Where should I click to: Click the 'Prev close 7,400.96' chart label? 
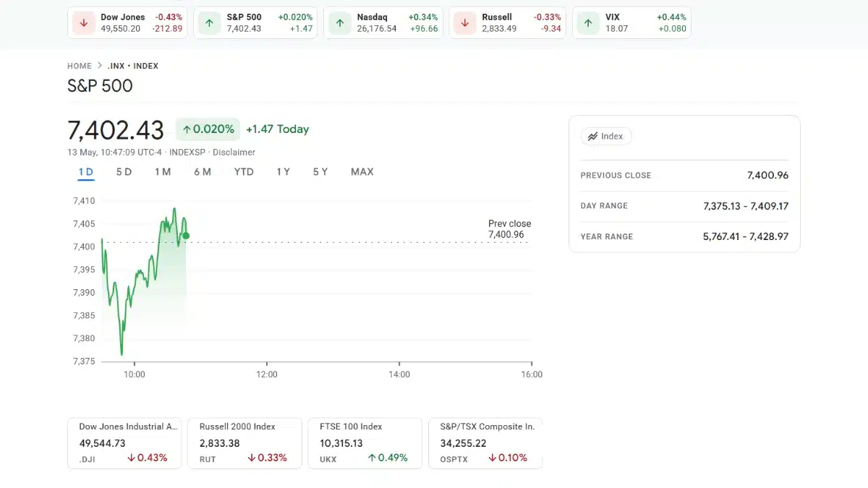pyautogui.click(x=509, y=229)
